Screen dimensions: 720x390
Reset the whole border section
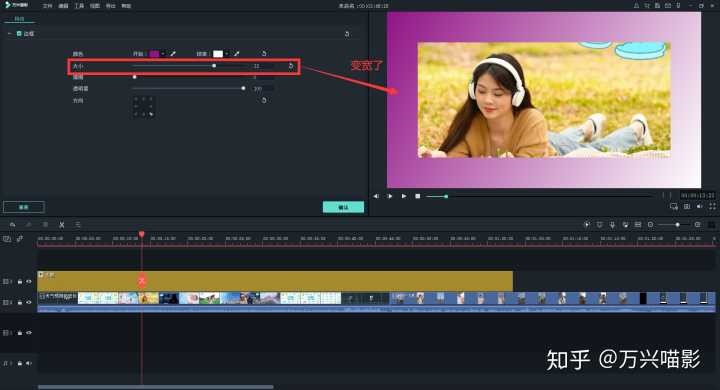[x=347, y=34]
